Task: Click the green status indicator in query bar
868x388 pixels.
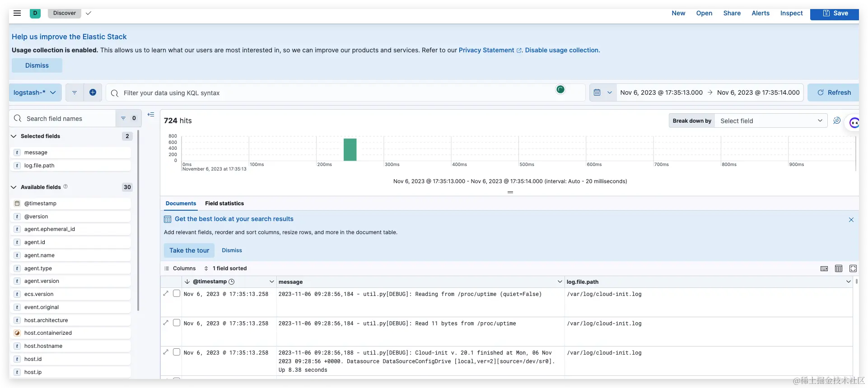Action: click(x=560, y=89)
